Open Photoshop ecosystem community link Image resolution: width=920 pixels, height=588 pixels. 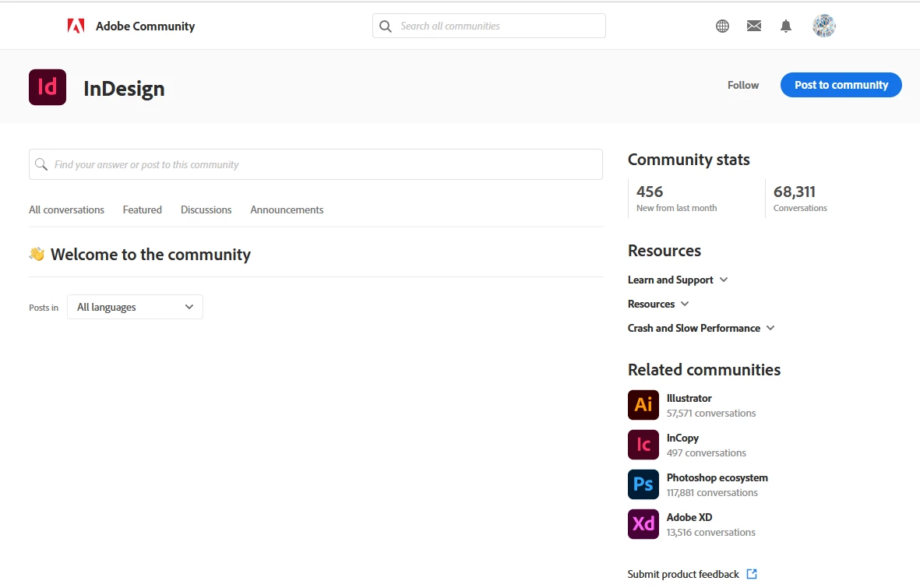[x=717, y=477]
